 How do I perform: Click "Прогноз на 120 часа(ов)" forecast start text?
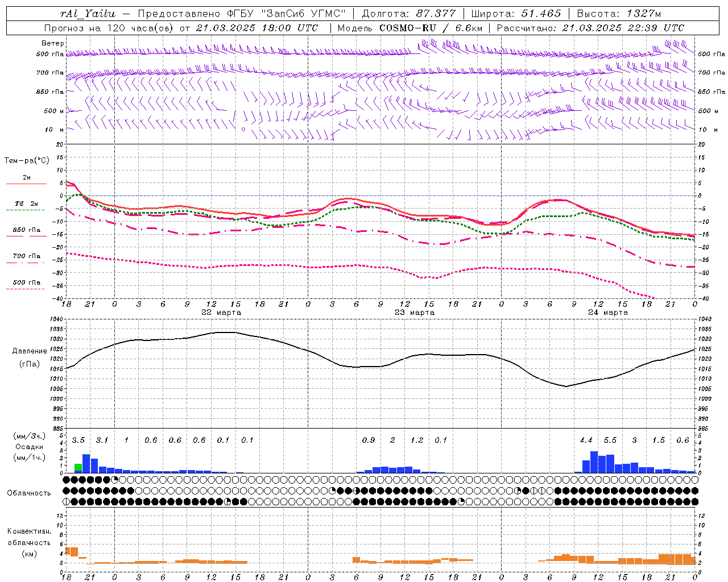(x=110, y=28)
